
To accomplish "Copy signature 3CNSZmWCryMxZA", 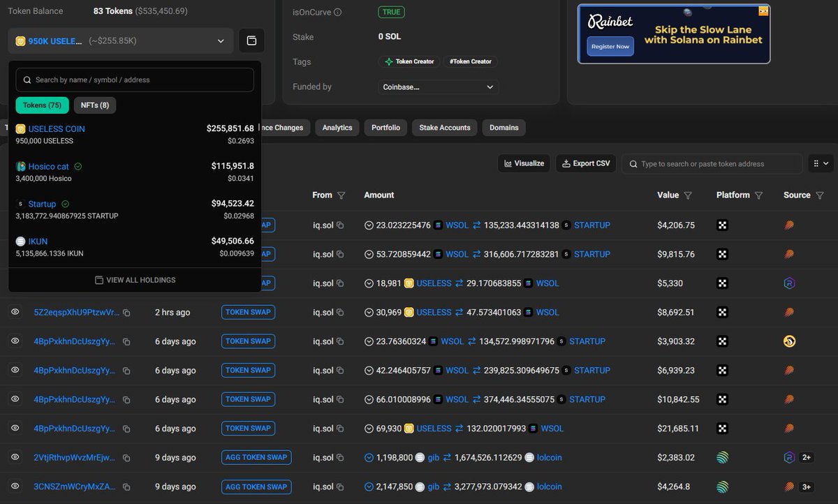I will pyautogui.click(x=126, y=487).
